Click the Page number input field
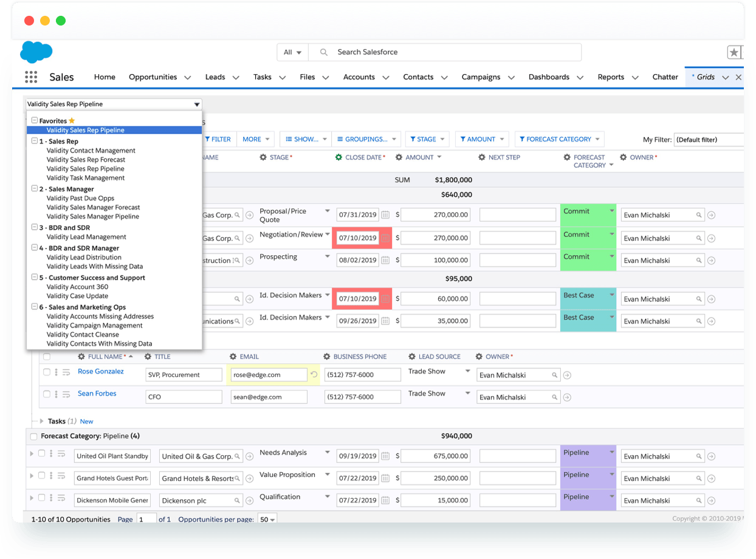 click(x=146, y=520)
